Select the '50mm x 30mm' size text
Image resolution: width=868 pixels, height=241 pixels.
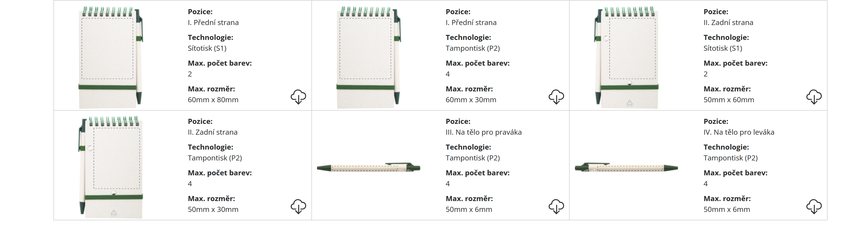213,209
